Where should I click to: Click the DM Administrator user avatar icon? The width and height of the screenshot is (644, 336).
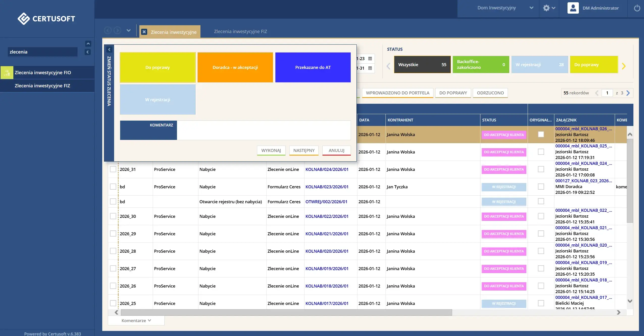pos(573,8)
